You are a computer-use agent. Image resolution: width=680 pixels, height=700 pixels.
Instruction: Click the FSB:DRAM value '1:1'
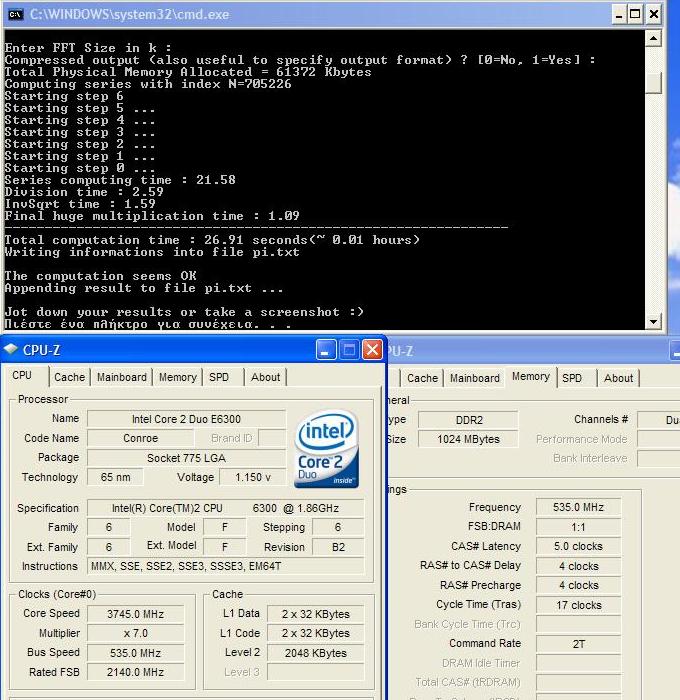pos(578,527)
